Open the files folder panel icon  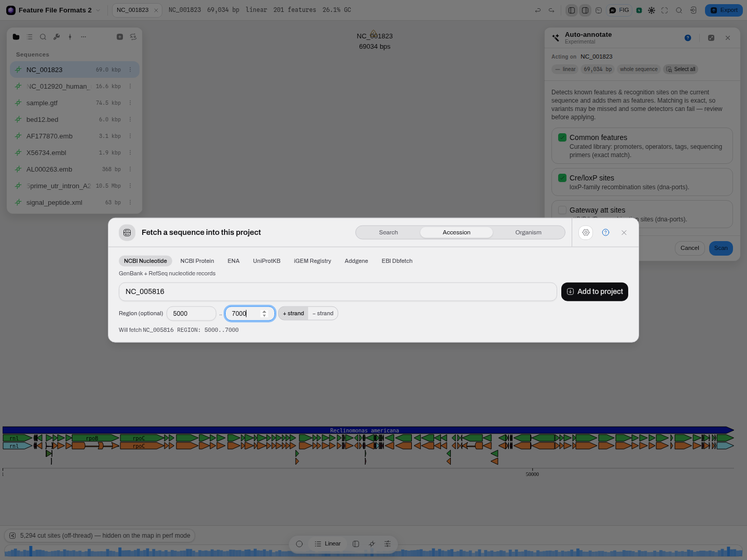point(16,37)
